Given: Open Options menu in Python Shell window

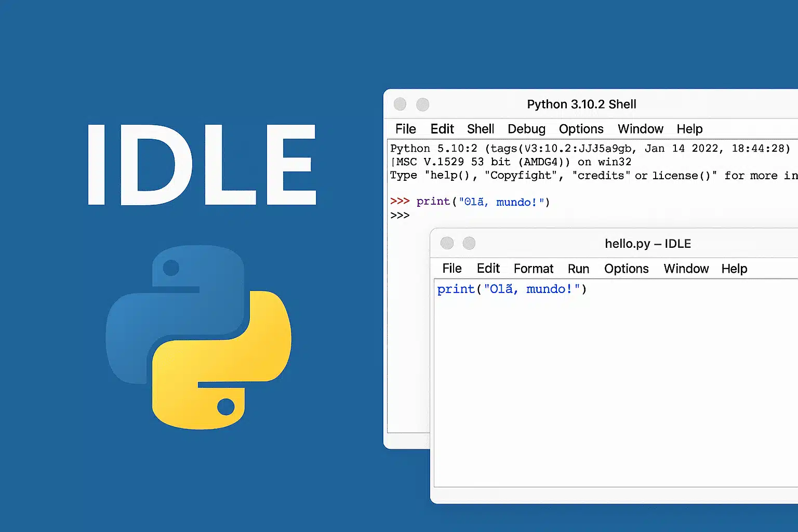Looking at the screenshot, I should (581, 129).
